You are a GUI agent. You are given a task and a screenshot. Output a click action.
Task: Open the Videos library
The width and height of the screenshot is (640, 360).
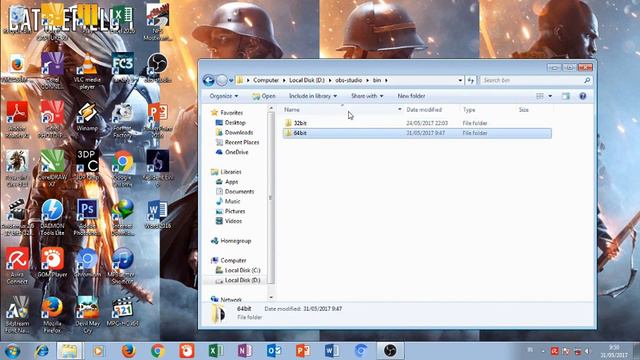click(233, 221)
